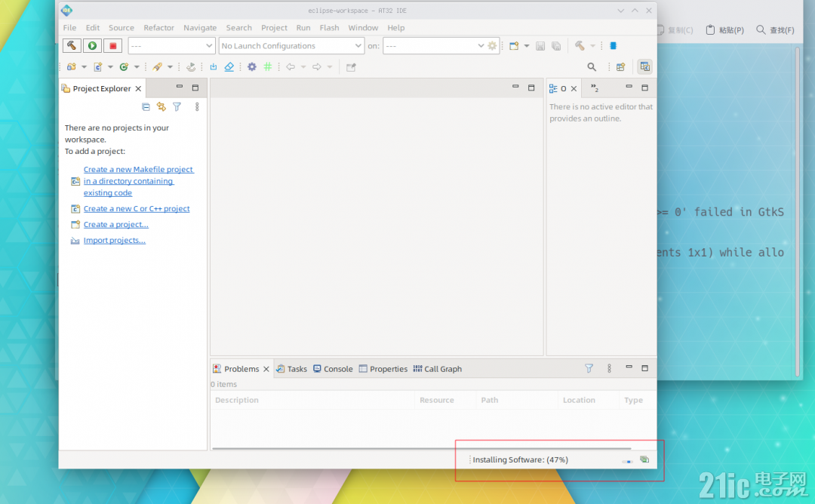Click the eraser erase-chip icon

point(229,66)
